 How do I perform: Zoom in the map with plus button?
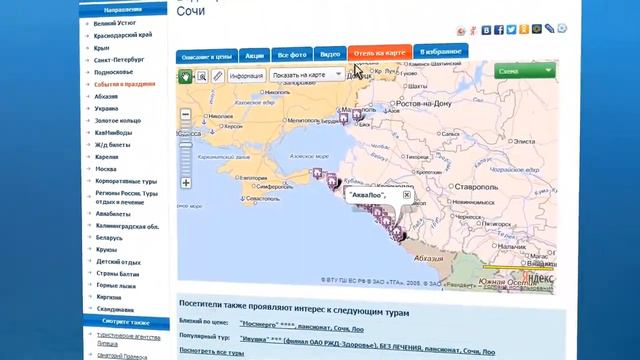(186, 183)
